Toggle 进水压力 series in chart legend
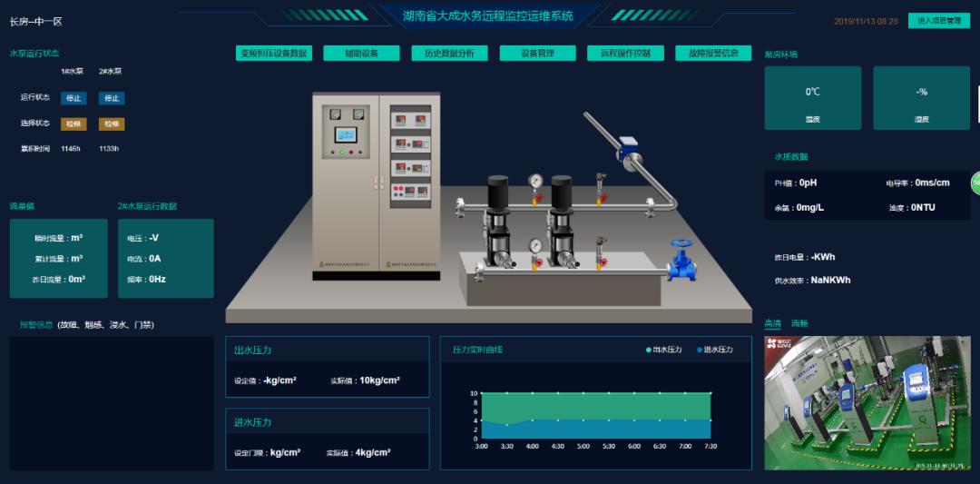 point(715,350)
